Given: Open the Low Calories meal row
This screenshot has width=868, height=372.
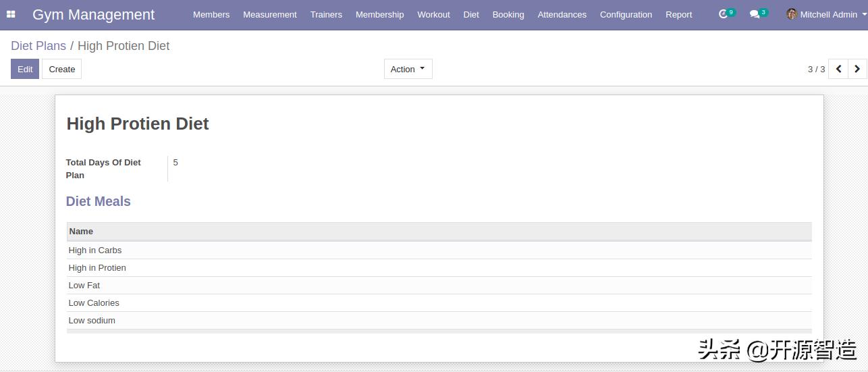Looking at the screenshot, I should coord(94,303).
